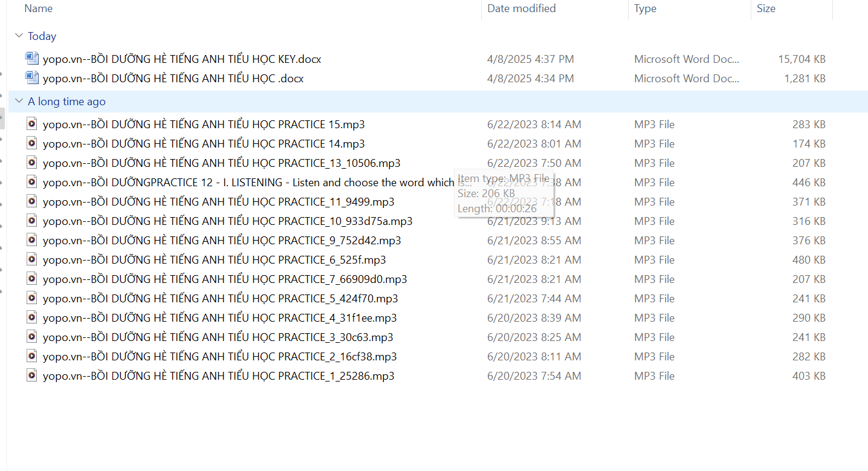Image resolution: width=868 pixels, height=471 pixels.
Task: Click the Word icon of the 1,281 KB docx
Action: click(x=31, y=78)
